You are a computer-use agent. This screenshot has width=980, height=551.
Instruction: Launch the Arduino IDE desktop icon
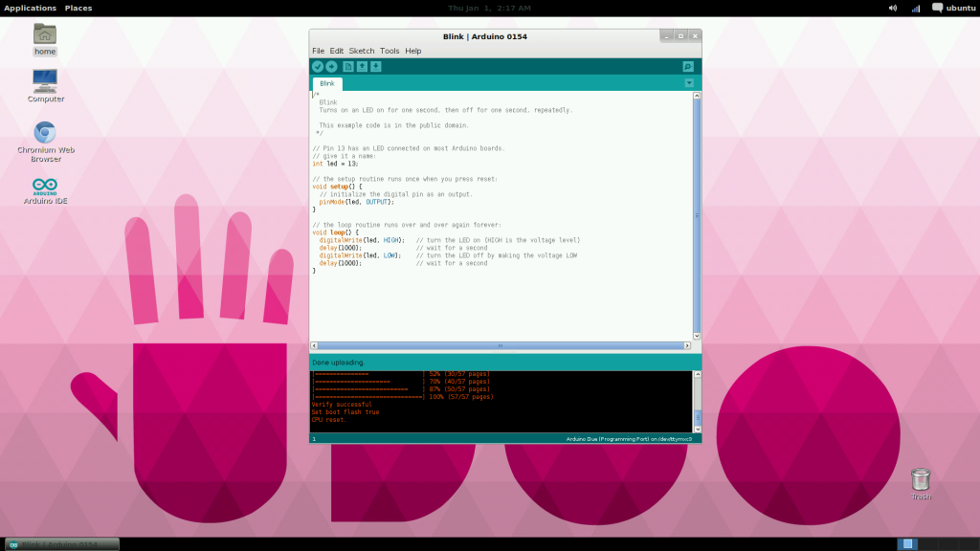click(x=45, y=191)
